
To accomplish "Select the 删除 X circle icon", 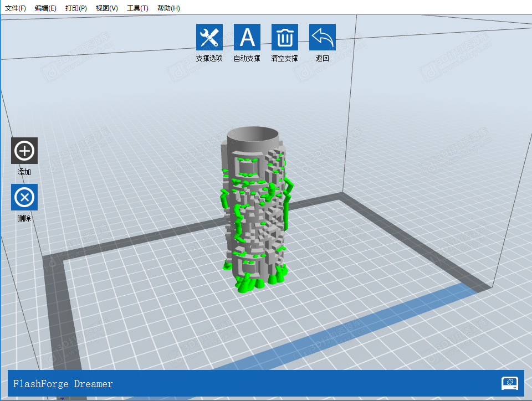I will click(x=24, y=197).
